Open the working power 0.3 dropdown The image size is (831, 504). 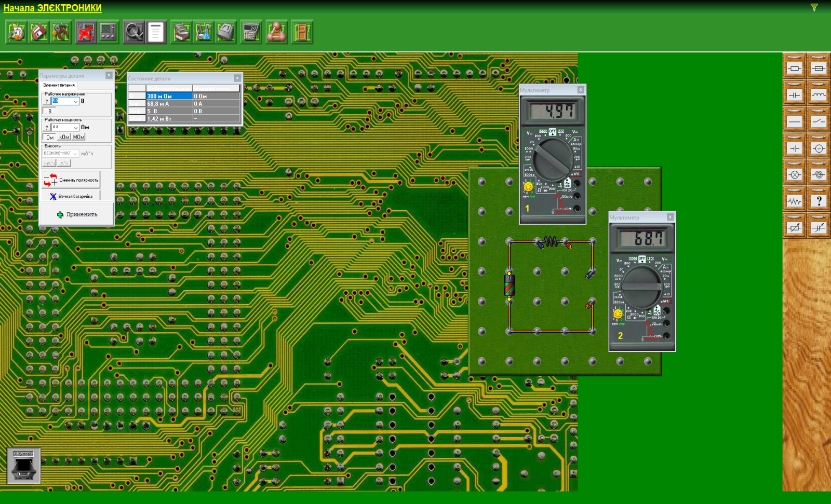[75, 127]
